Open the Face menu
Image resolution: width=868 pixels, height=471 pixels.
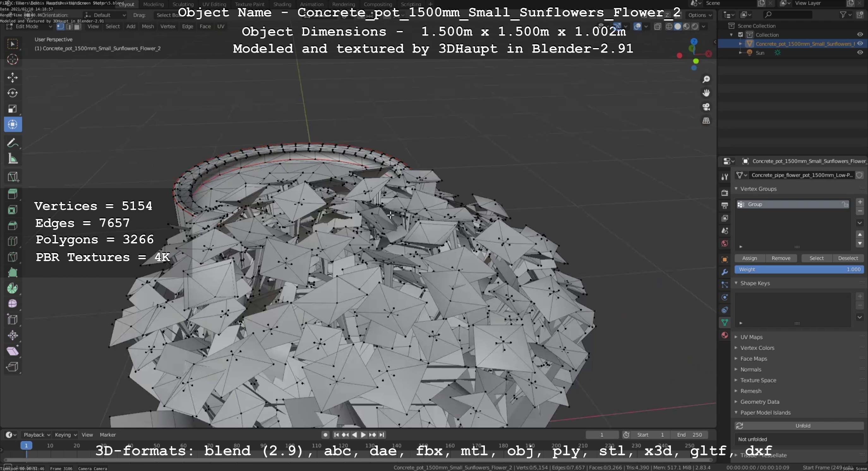(205, 27)
